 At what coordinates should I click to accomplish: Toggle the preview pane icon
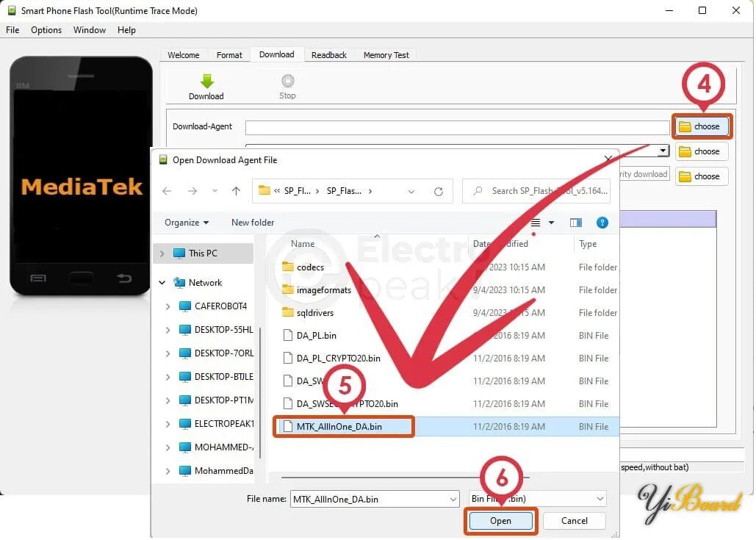point(576,223)
